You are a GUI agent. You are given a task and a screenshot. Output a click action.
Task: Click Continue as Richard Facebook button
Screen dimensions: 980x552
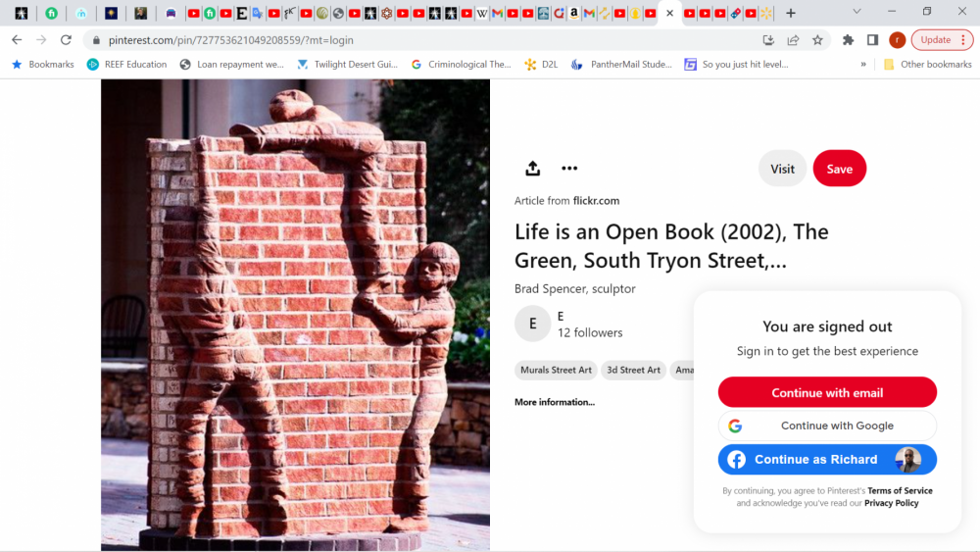[827, 460]
